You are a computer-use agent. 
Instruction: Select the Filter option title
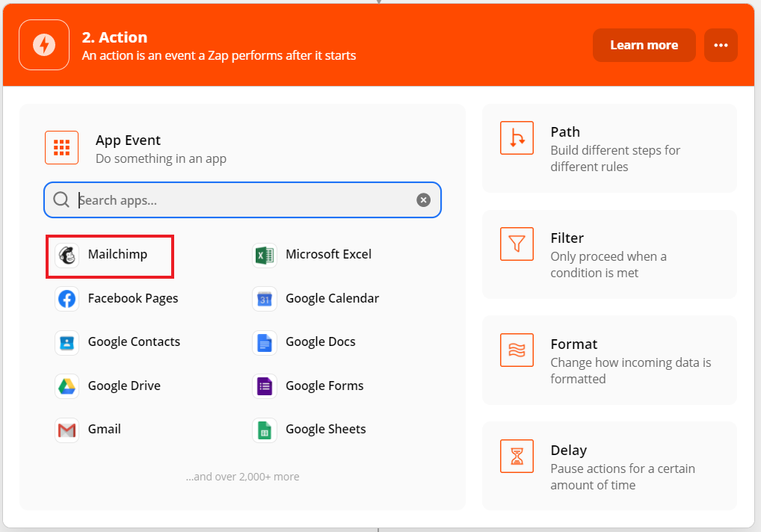click(x=567, y=238)
